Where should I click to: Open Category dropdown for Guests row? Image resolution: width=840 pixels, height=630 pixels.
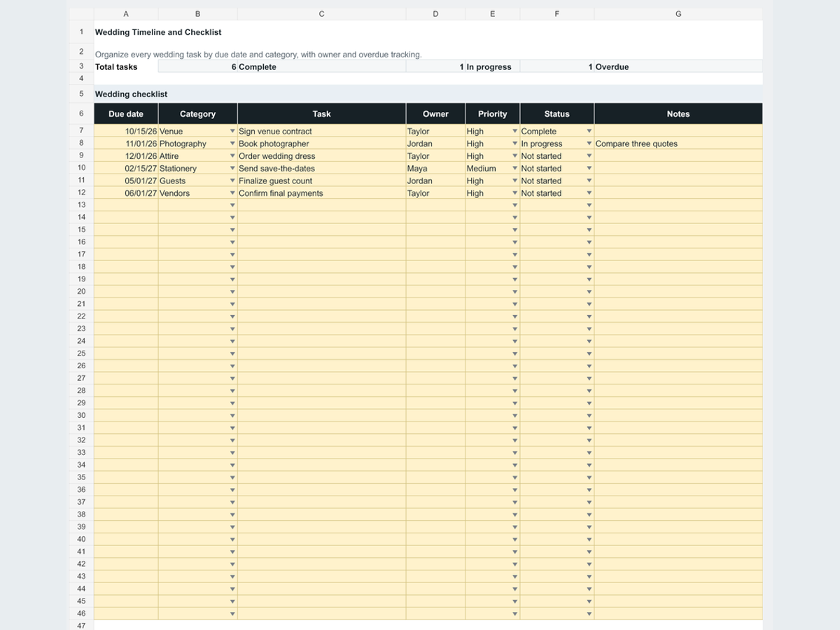click(x=232, y=181)
